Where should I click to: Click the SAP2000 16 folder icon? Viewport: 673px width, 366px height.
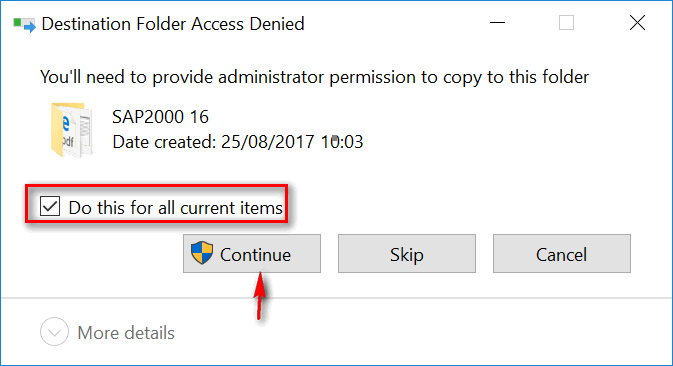pos(72,130)
